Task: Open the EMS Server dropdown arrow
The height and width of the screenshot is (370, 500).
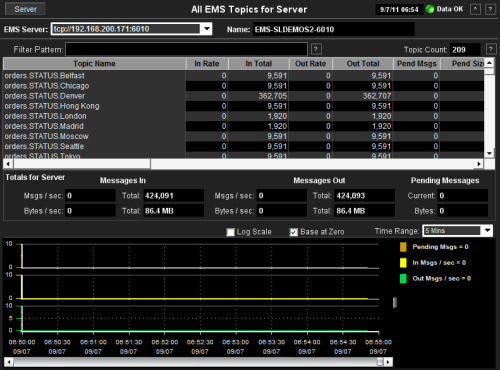Action: click(207, 29)
